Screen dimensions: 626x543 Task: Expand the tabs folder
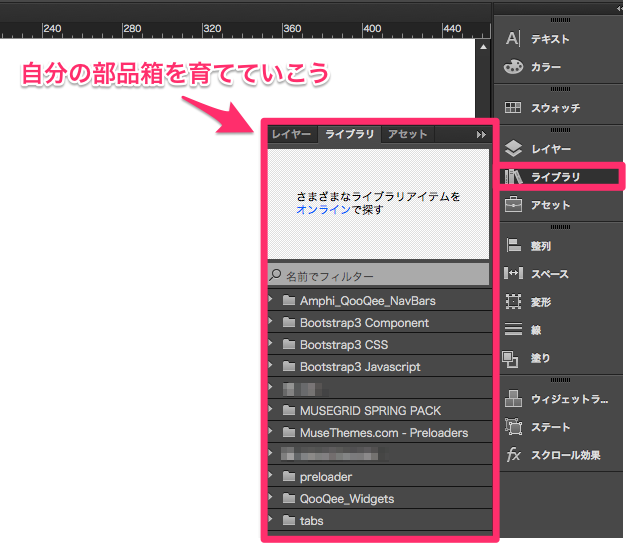pos(271,519)
